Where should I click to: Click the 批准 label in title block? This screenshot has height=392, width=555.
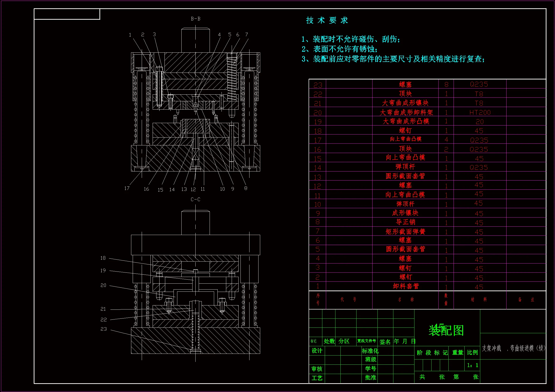coord(370,378)
